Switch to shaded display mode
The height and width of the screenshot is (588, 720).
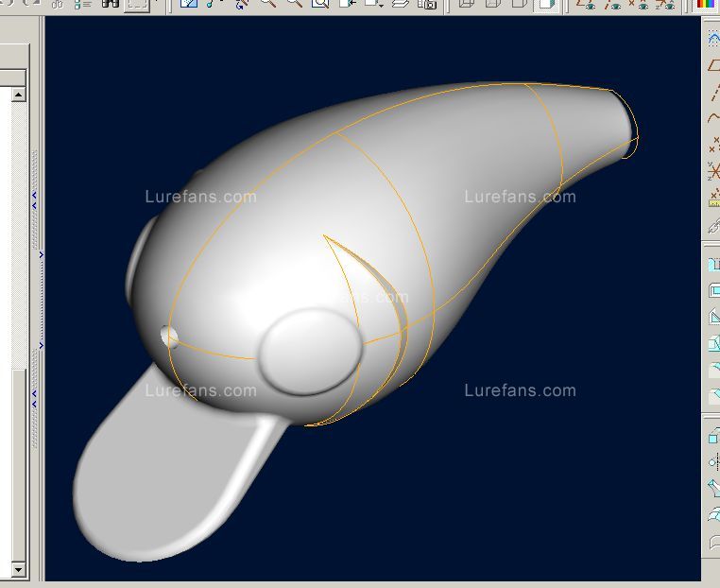(x=546, y=4)
